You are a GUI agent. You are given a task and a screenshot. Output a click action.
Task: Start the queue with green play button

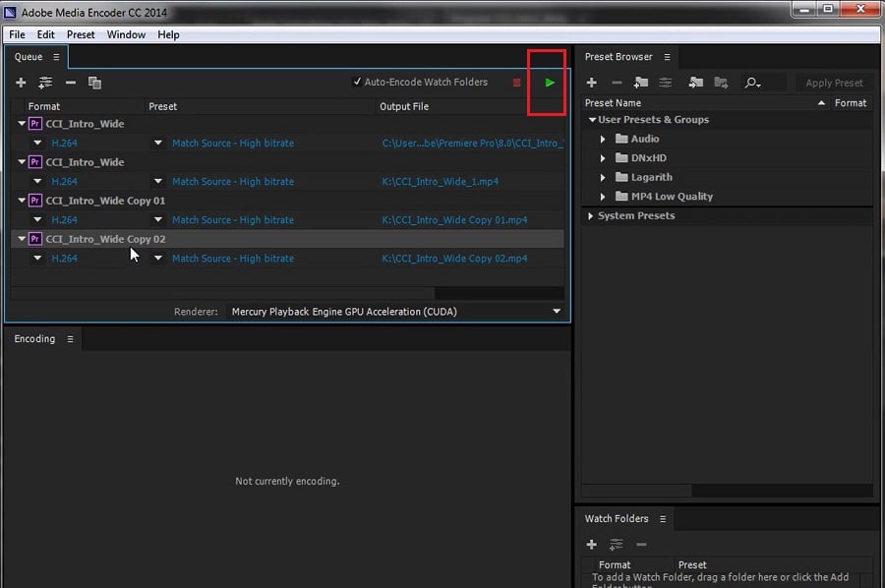(x=549, y=83)
